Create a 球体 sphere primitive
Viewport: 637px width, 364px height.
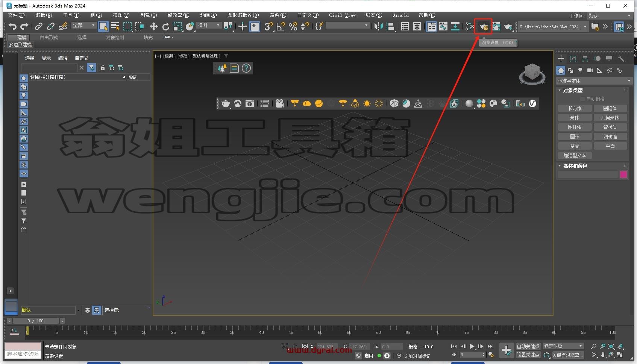pyautogui.click(x=575, y=118)
